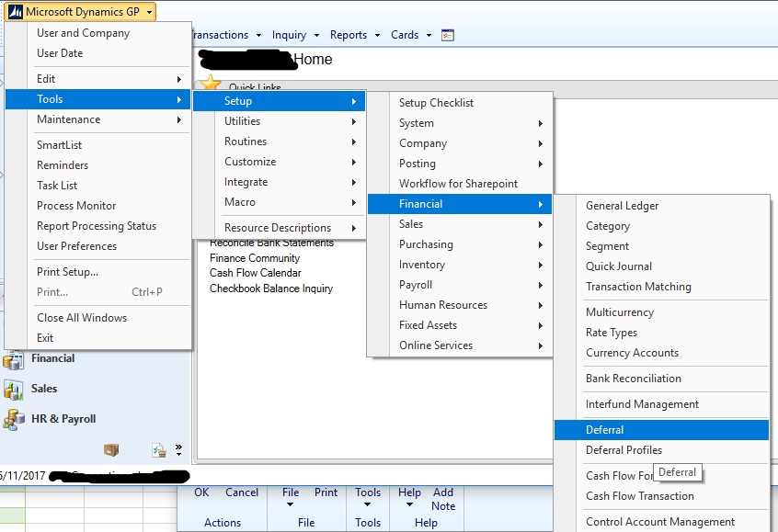Click the Add Note button
This screenshot has width=778, height=532.
pos(443,499)
